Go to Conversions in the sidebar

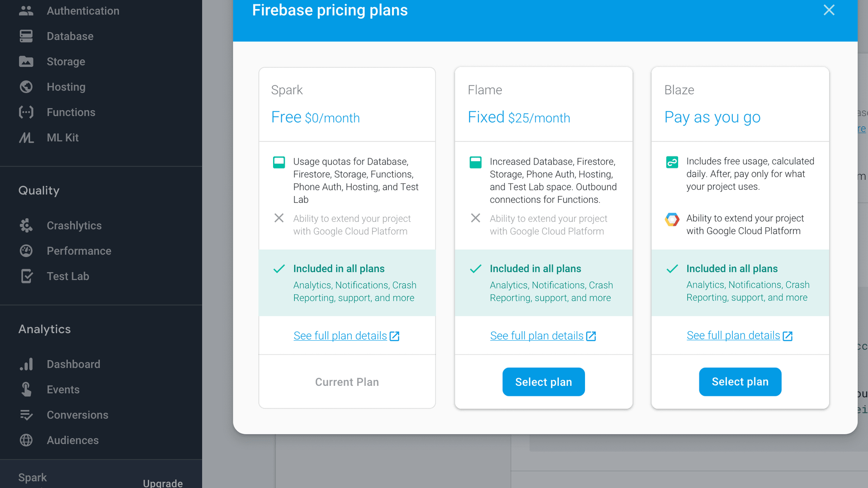pyautogui.click(x=77, y=415)
